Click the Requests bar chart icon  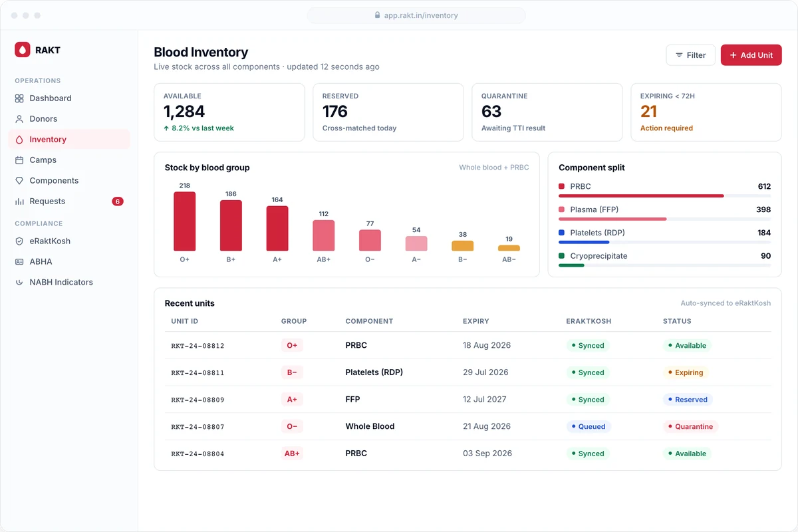pos(19,201)
